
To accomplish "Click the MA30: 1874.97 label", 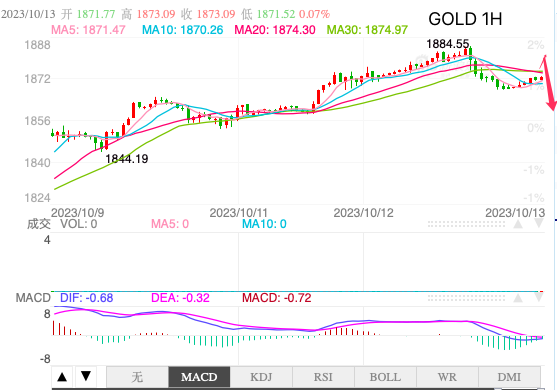I will tap(367, 30).
